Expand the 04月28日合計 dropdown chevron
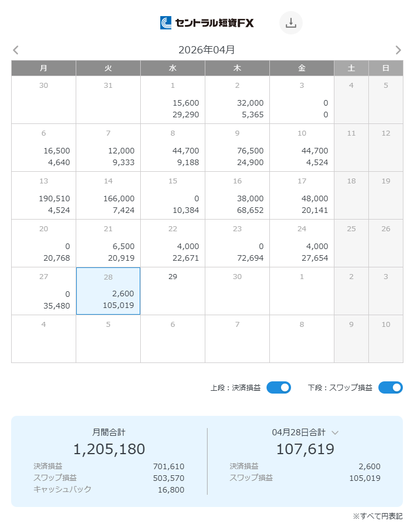Screen dimensions: 414x532 [335, 432]
